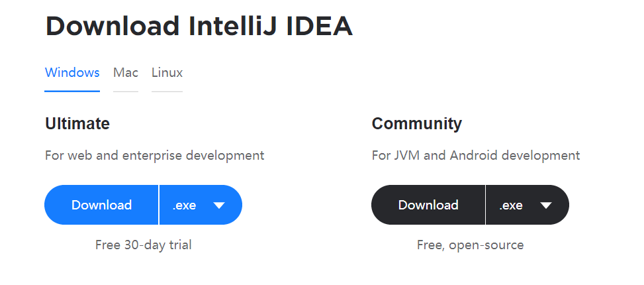
Task: Download the Ultimate edition
Action: 102,205
